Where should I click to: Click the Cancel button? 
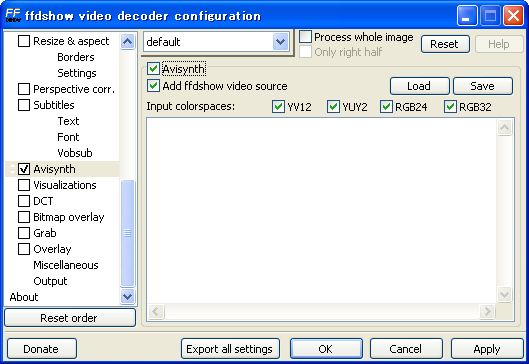406,348
